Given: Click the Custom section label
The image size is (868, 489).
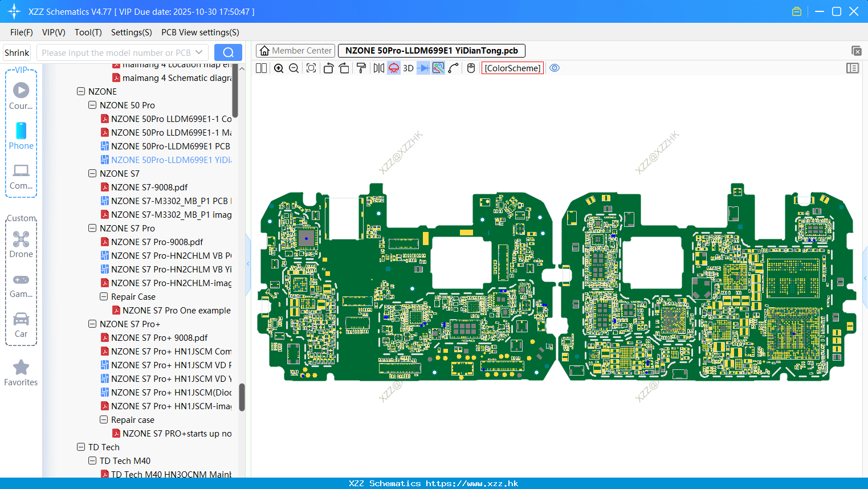Looking at the screenshot, I should point(21,218).
